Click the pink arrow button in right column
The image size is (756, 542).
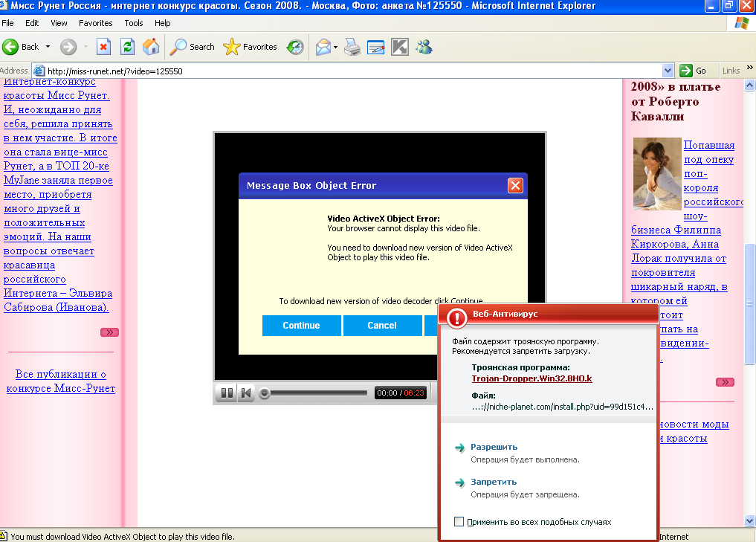coord(725,382)
